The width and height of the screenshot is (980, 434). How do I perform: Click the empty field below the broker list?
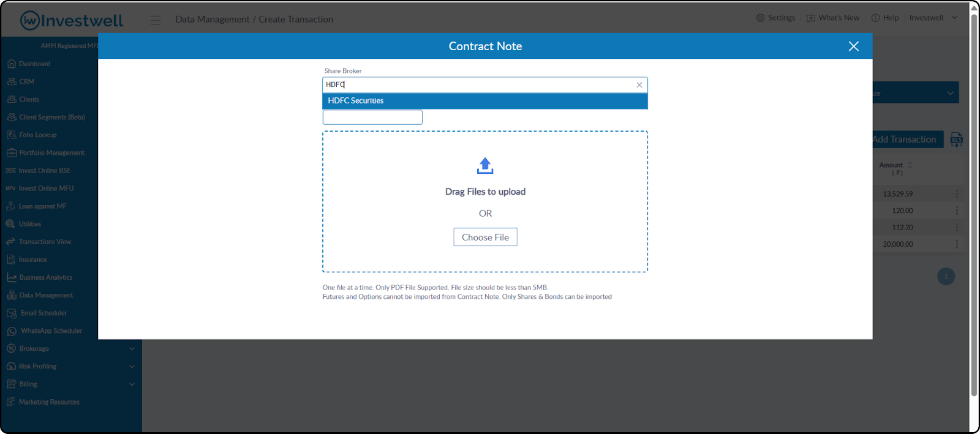click(x=372, y=118)
